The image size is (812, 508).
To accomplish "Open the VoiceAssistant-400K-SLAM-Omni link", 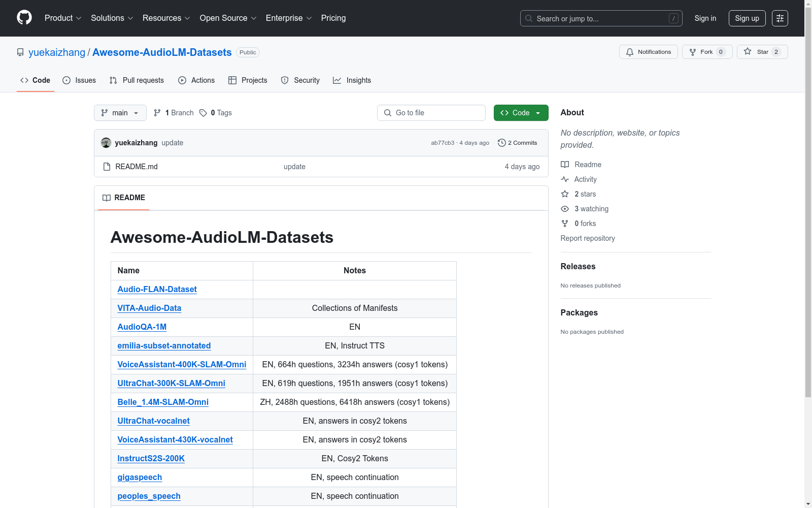I will (182, 364).
